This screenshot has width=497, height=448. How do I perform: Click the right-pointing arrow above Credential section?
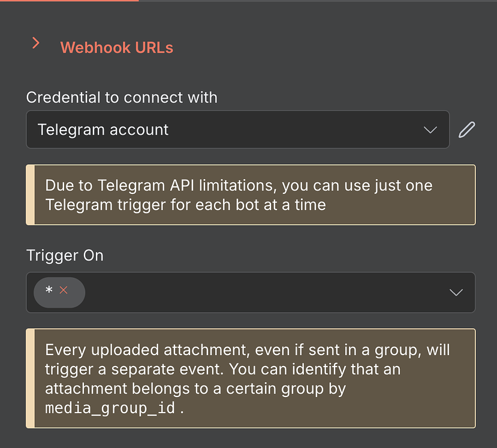tap(35, 43)
